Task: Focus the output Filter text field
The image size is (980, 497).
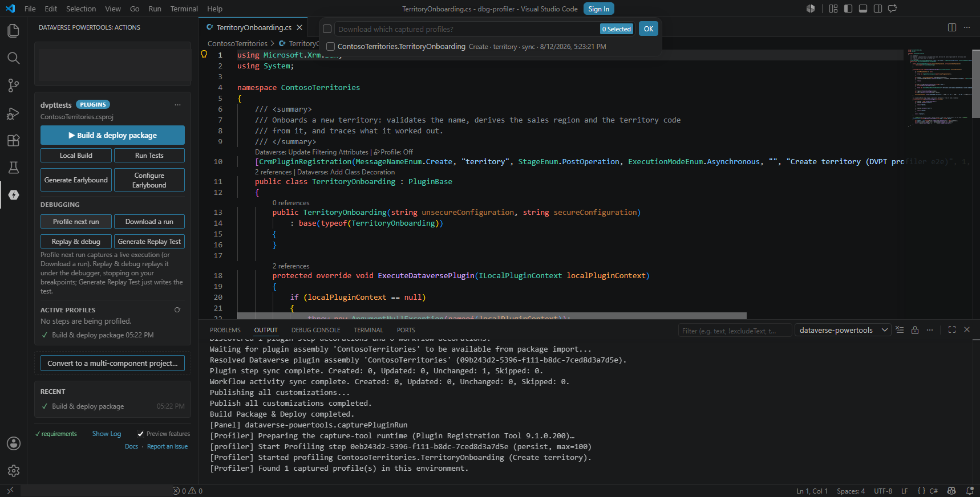Action: [x=735, y=331]
